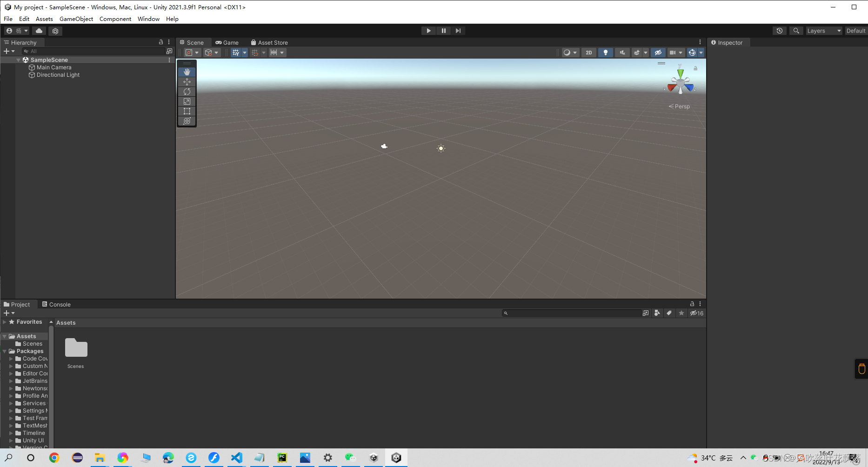Toggle 2D mode in the Scene view

click(588, 52)
